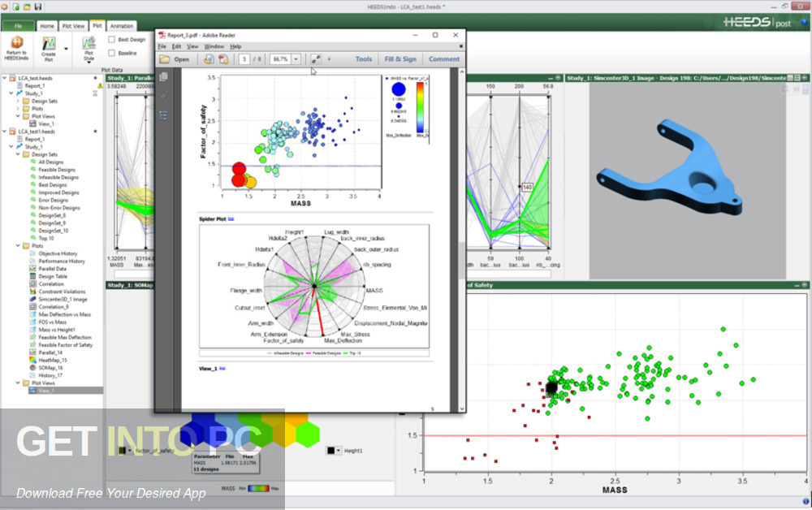Viewport: 812px width, 510px height.
Task: Click the black Factor_of_safety color swatch
Action: point(122,451)
